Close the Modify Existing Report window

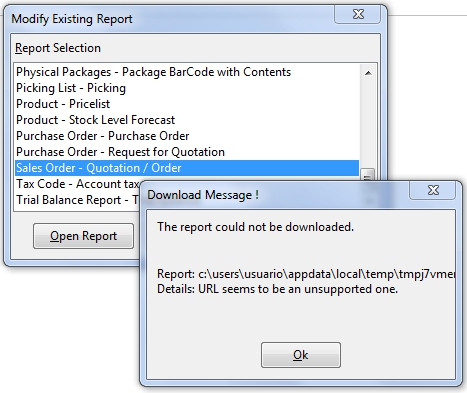point(358,14)
